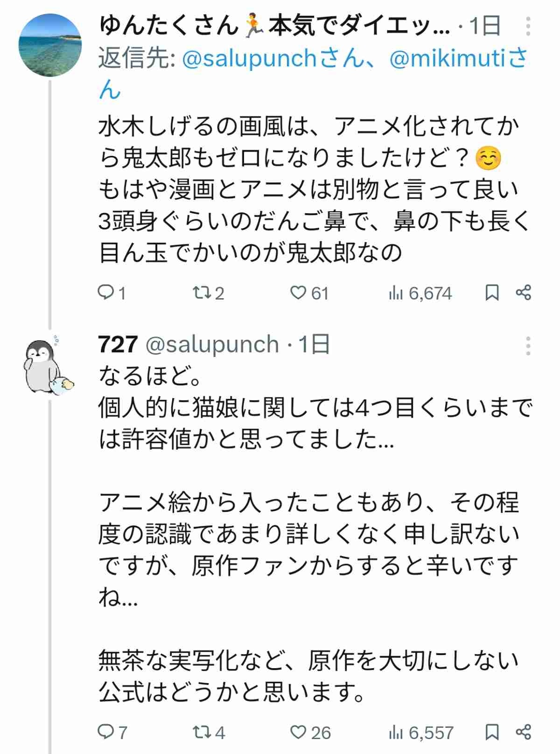Image resolution: width=560 pixels, height=754 pixels.
Task: Reply to 727's tweet with 7 replies
Action: point(105,732)
